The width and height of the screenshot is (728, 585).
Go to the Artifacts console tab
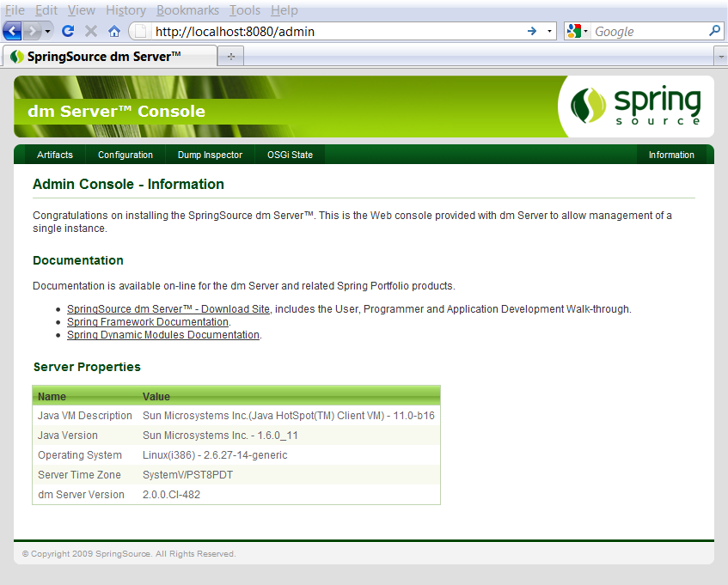[55, 155]
